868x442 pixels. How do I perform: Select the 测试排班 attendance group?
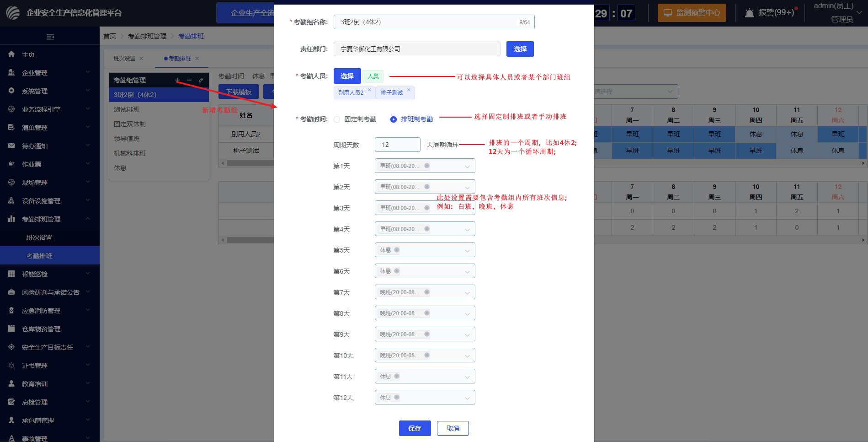(x=159, y=109)
